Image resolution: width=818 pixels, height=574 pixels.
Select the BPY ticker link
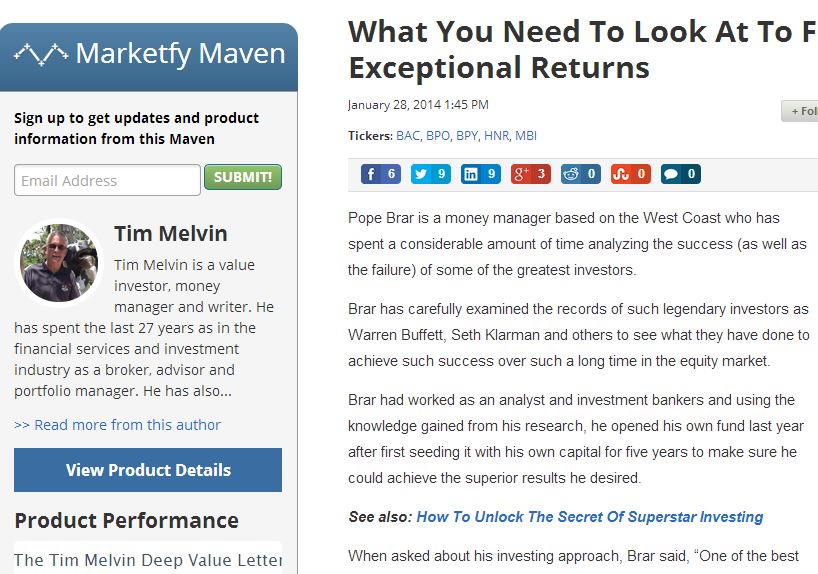(x=467, y=136)
